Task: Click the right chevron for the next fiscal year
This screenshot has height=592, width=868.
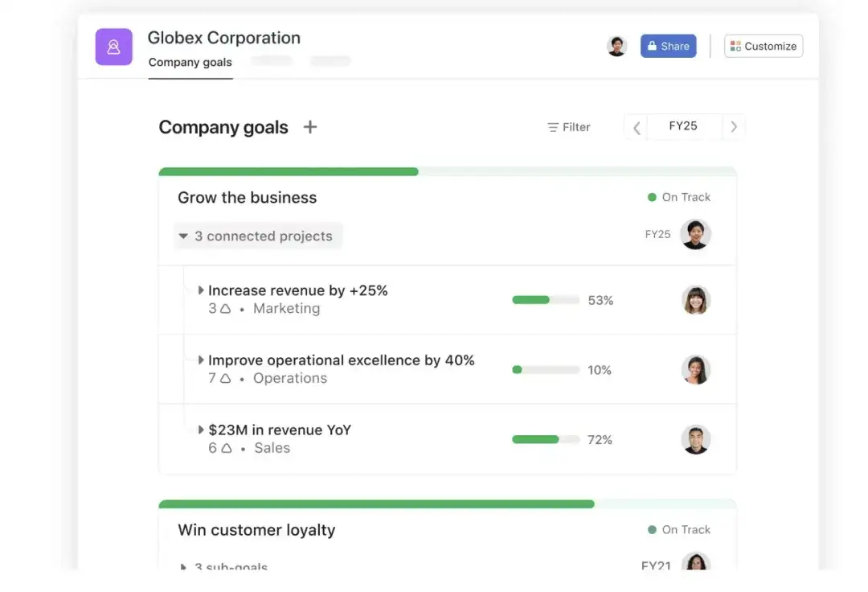Action: (734, 126)
